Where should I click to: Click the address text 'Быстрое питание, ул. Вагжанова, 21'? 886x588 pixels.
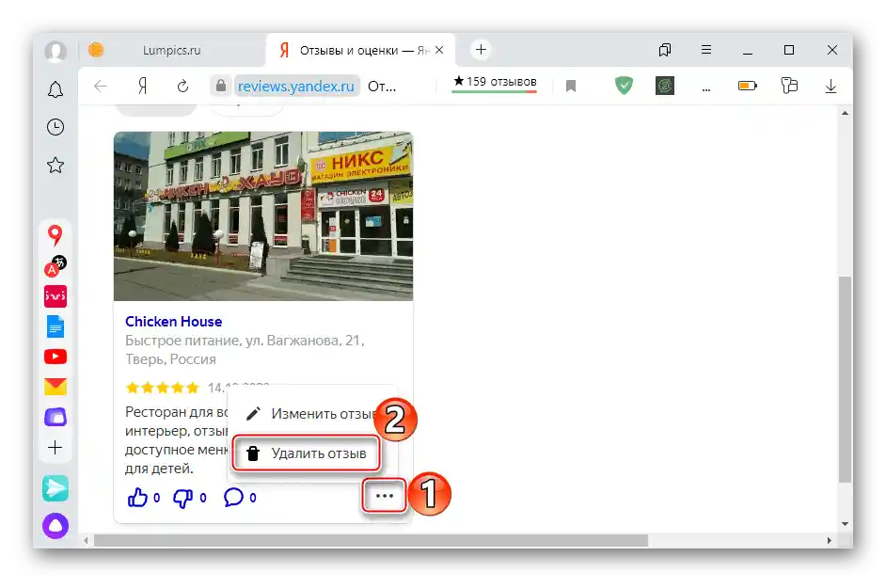pos(245,341)
